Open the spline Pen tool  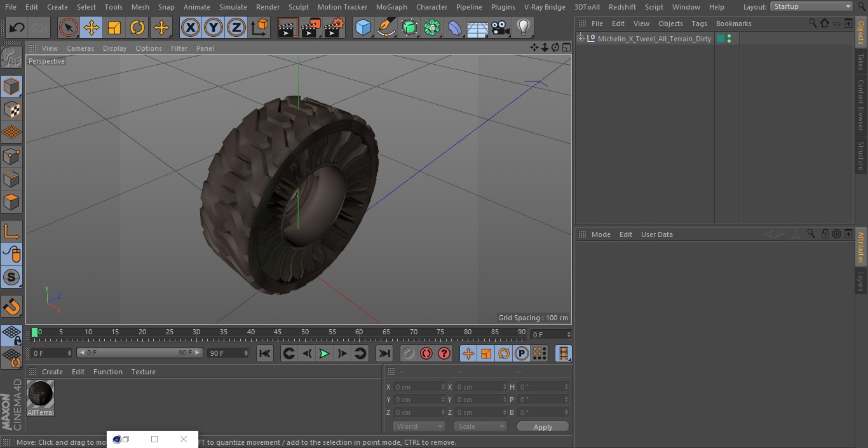386,28
